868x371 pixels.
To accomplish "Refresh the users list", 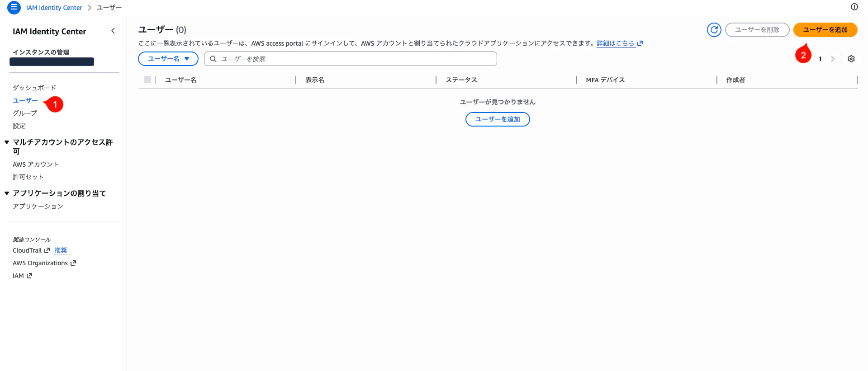I will point(714,30).
